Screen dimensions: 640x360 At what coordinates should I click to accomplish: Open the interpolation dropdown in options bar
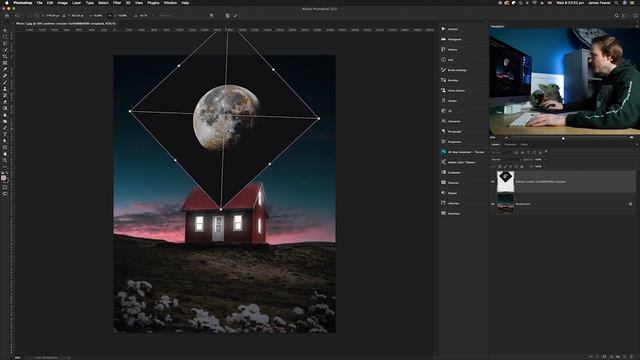(x=166, y=16)
